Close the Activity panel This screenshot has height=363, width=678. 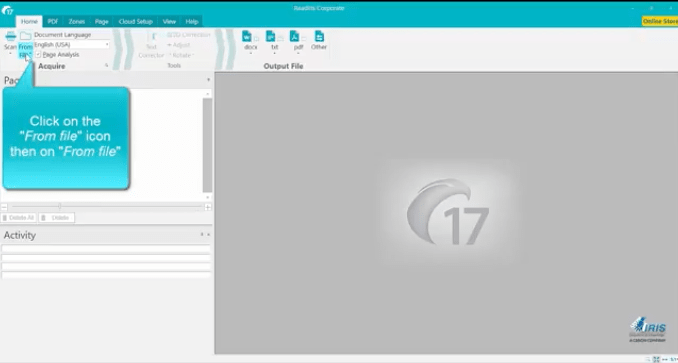point(208,234)
